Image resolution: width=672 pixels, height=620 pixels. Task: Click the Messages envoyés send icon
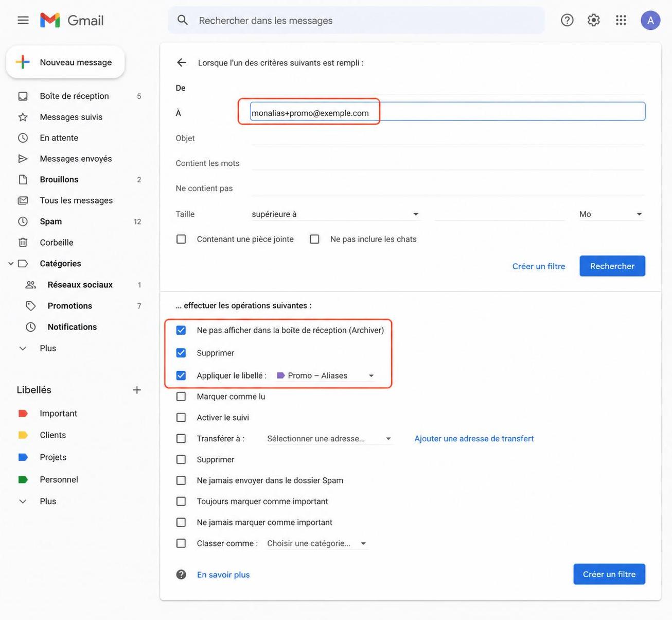(x=23, y=159)
